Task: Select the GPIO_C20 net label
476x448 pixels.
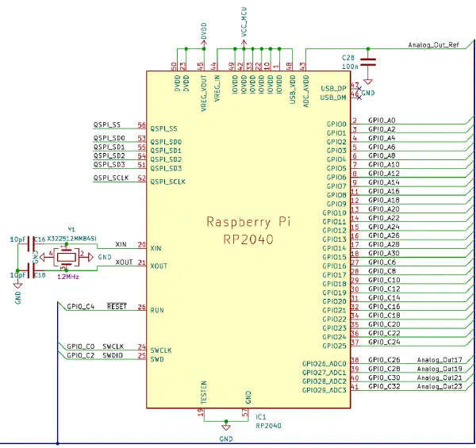Action: pos(384,324)
